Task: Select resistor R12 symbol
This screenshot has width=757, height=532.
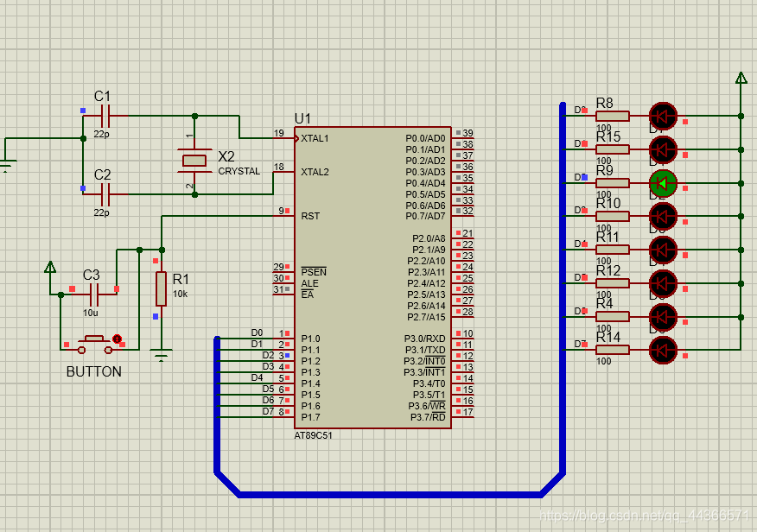Action: coord(613,282)
